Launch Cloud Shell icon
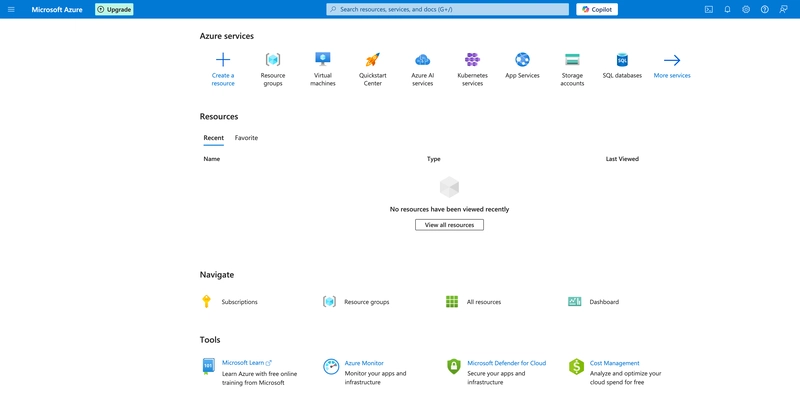 pyautogui.click(x=709, y=9)
